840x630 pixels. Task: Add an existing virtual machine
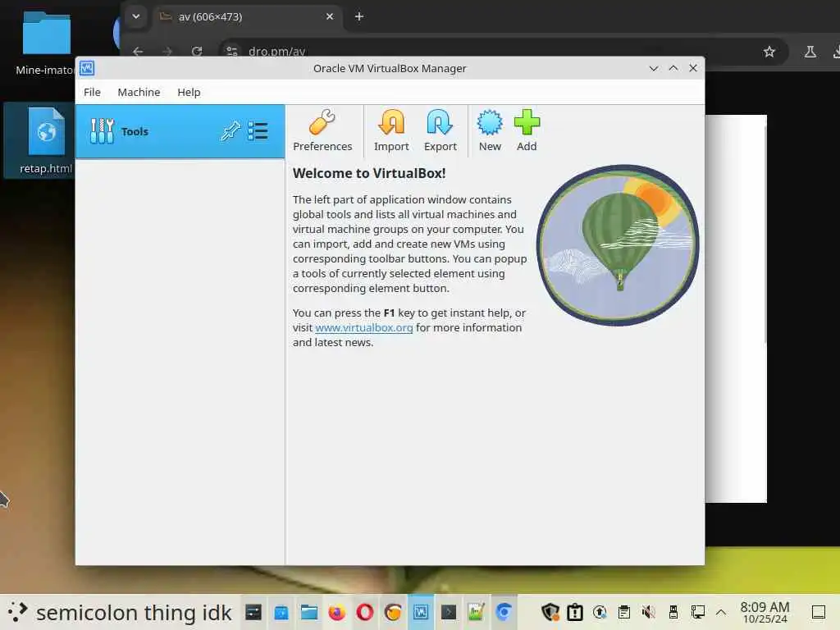point(527,130)
